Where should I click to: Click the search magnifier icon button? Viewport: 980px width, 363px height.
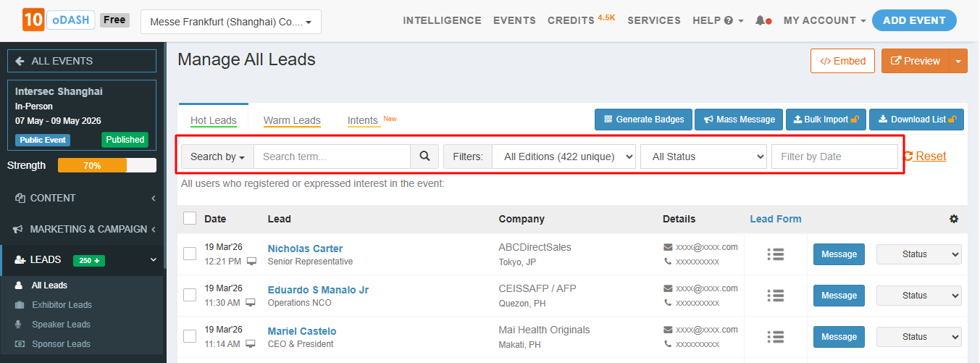(x=424, y=157)
